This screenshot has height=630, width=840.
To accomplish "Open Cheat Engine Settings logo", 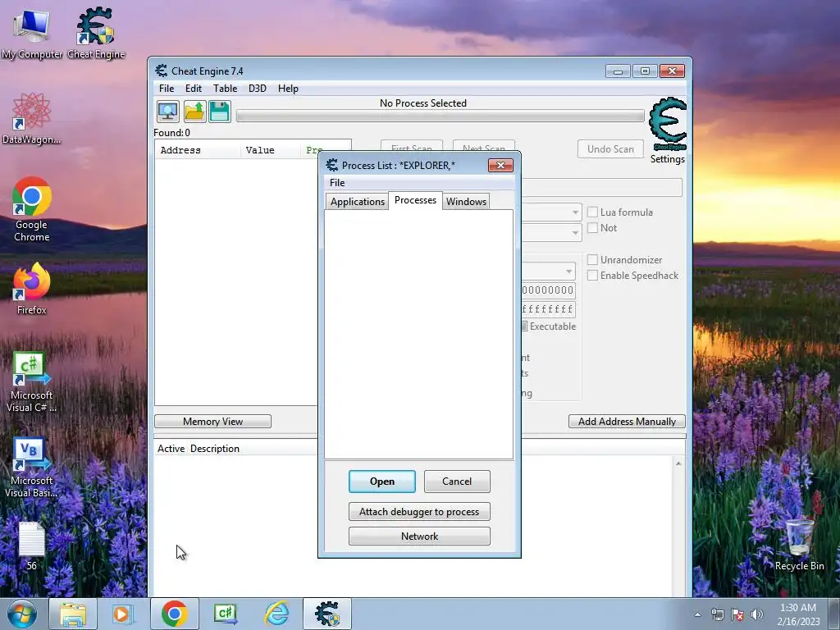I will tap(668, 130).
